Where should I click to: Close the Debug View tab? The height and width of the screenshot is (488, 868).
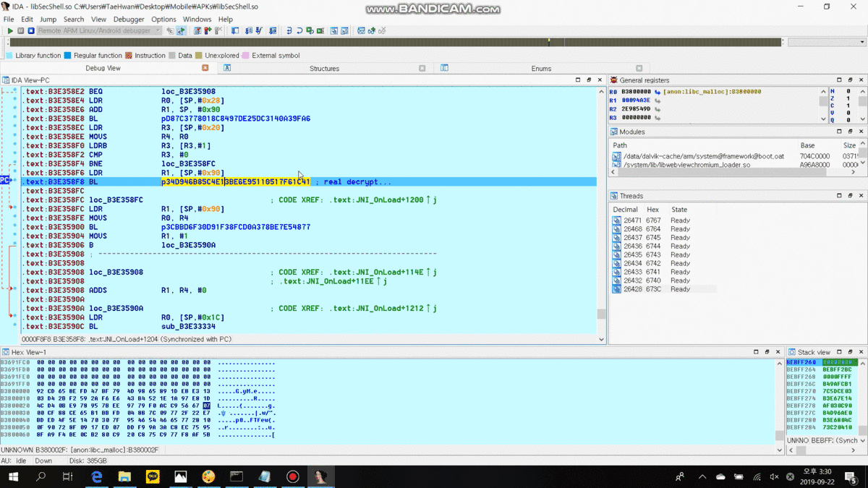(205, 68)
